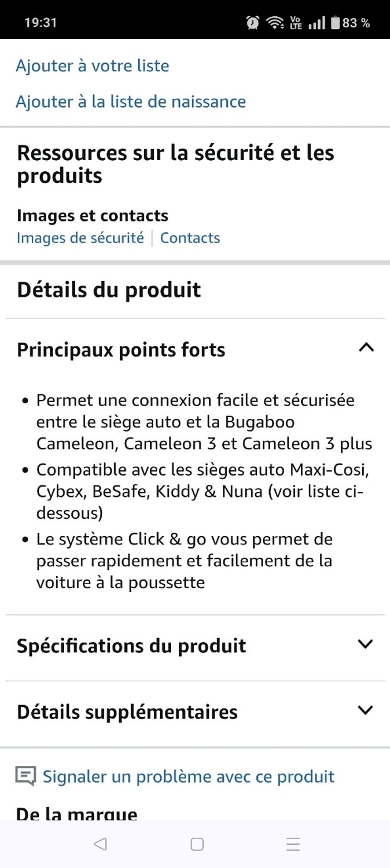The height and width of the screenshot is (868, 390).
Task: Open the Ajouter à votre liste link
Action: pos(92,66)
